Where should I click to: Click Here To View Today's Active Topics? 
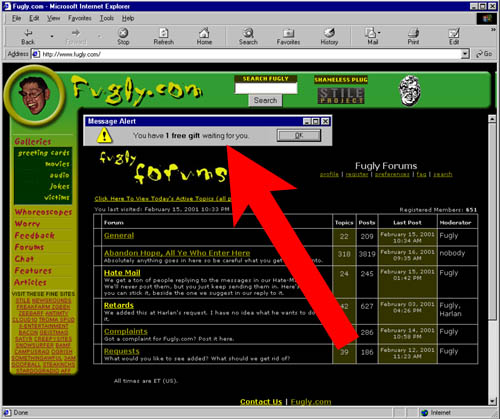pos(163,199)
